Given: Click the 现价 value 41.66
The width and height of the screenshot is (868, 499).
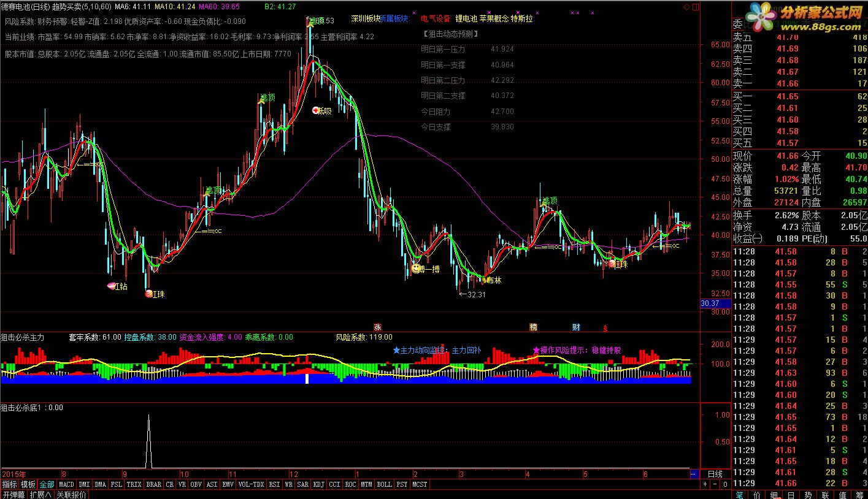Looking at the screenshot, I should (787, 156).
